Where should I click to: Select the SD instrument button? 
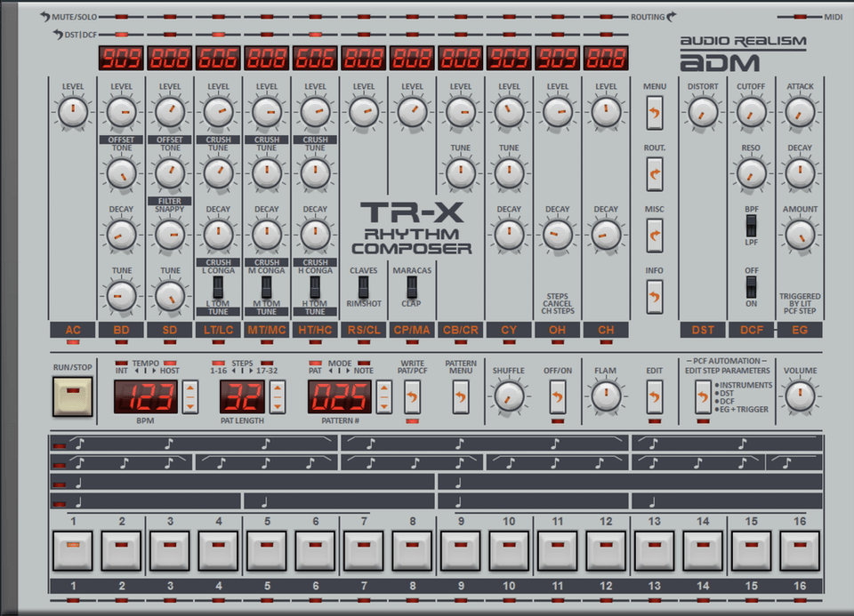tap(169, 330)
